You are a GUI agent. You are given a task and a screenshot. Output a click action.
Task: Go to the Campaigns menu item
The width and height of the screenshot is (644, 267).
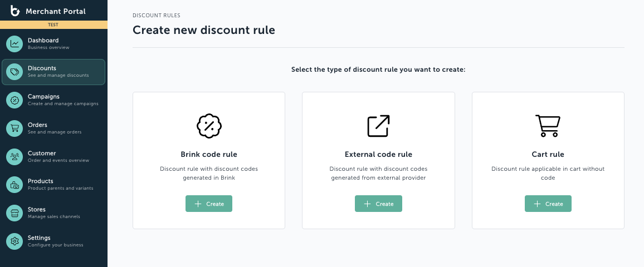[x=53, y=100]
